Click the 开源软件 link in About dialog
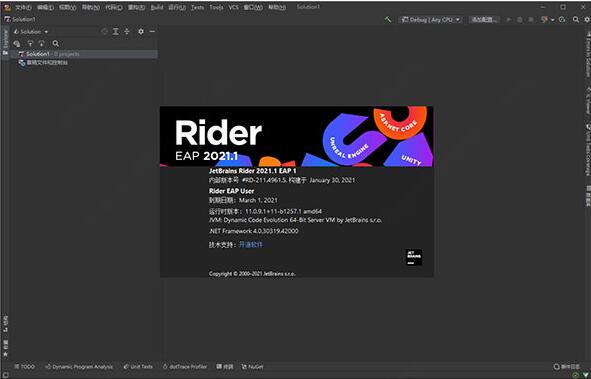591x379 pixels. tap(251, 245)
